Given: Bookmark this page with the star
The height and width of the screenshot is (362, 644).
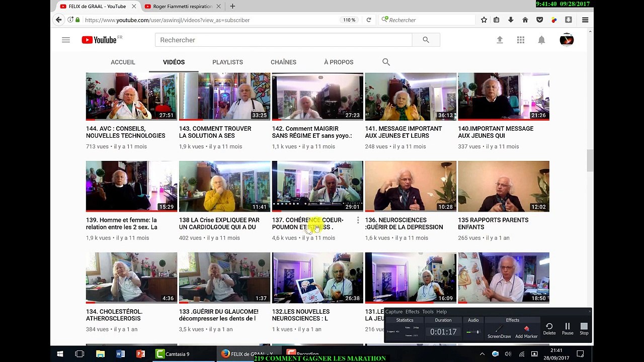Looking at the screenshot, I should pyautogui.click(x=484, y=20).
